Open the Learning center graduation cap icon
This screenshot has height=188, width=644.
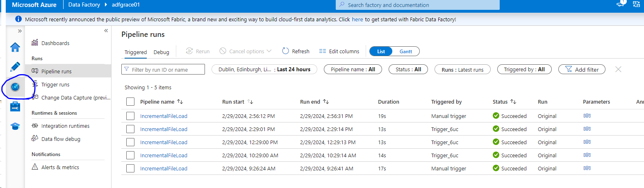pyautogui.click(x=15, y=126)
